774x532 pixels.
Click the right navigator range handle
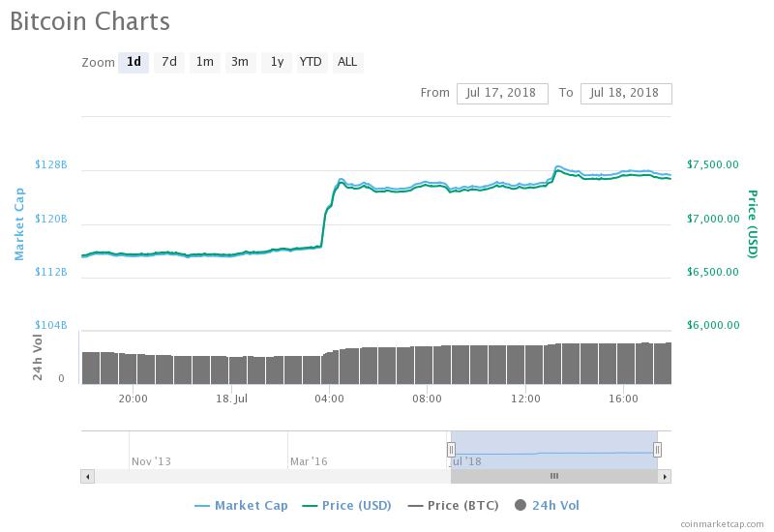tap(657, 450)
